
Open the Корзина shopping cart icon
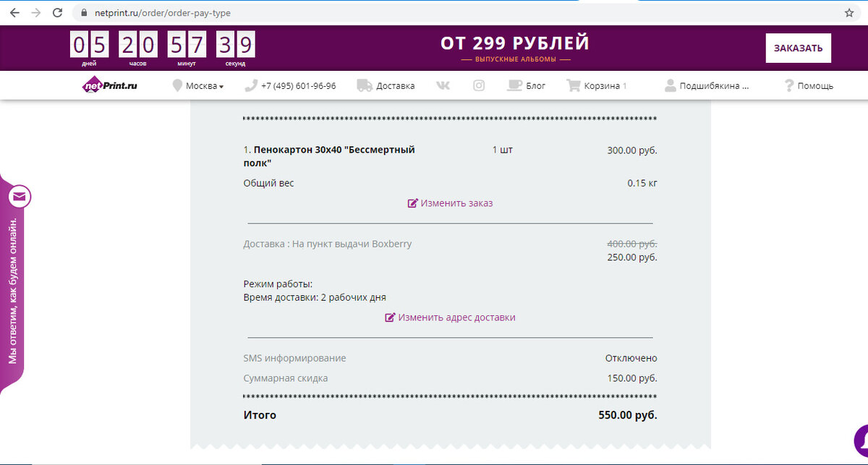574,85
